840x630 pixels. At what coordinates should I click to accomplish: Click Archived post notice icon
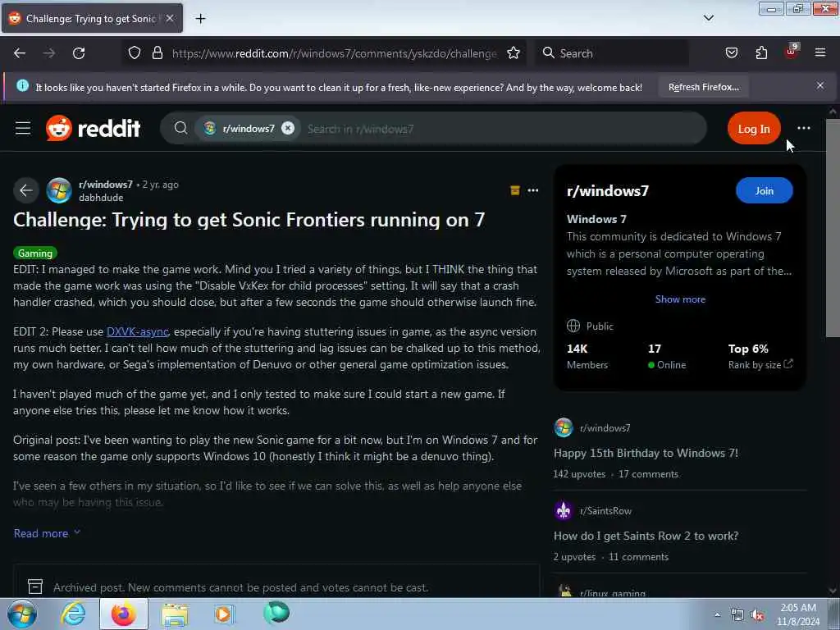[x=35, y=587]
